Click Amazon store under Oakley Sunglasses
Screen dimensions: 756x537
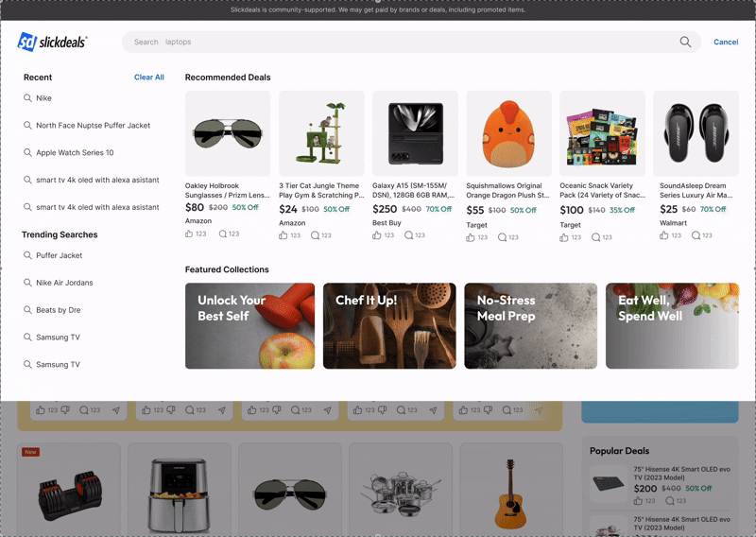tap(198, 221)
